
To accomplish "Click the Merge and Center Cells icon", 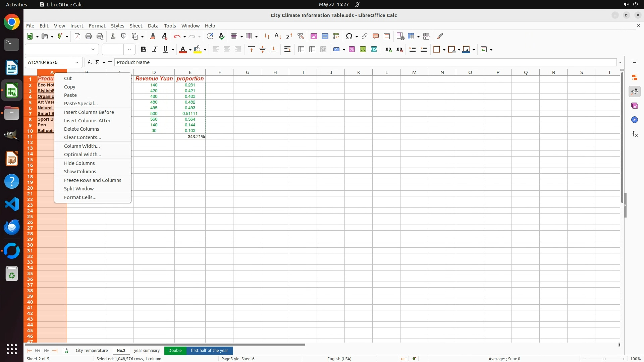I will point(301,50).
